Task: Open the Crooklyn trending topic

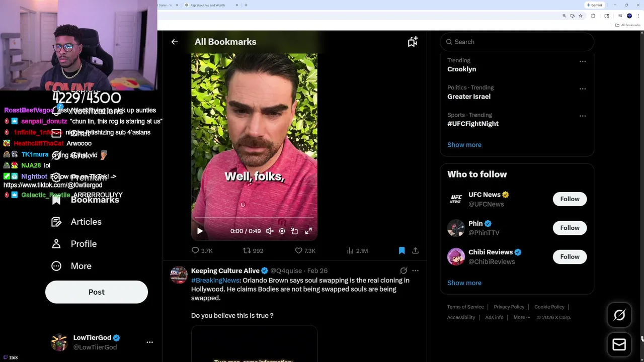Action: coord(461,69)
